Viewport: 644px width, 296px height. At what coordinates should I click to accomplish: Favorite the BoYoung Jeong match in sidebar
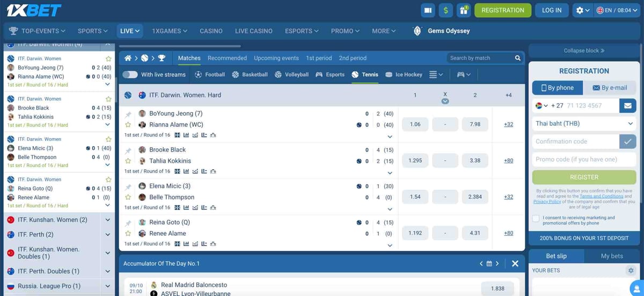click(108, 59)
